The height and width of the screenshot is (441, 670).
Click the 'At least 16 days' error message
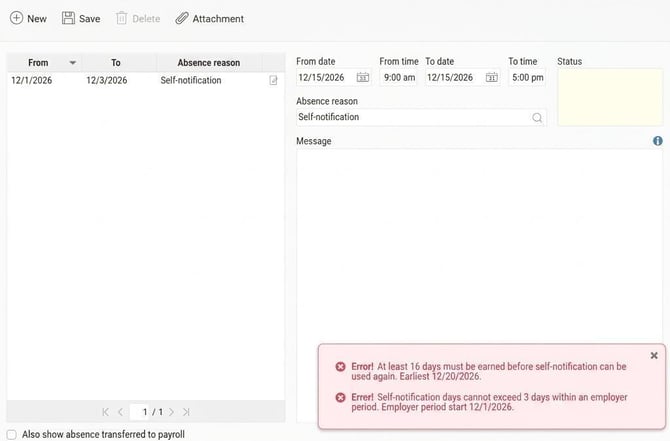click(x=489, y=371)
